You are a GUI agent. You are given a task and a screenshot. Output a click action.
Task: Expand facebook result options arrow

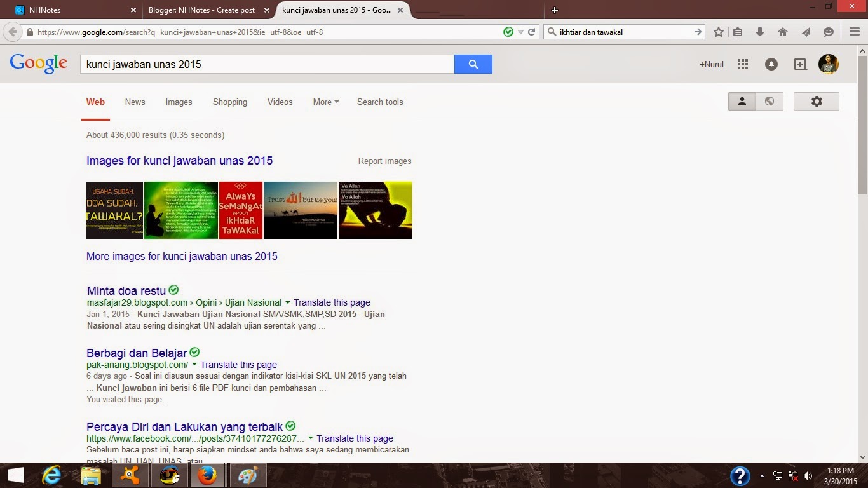(311, 438)
